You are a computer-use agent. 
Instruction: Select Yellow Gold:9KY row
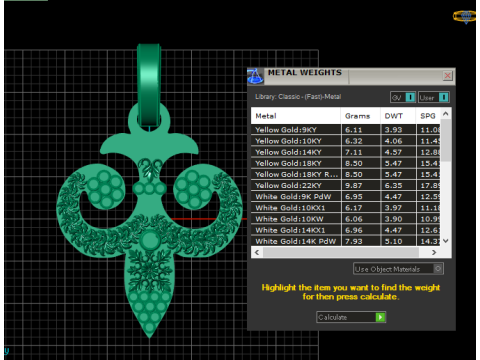pyautogui.click(x=345, y=130)
